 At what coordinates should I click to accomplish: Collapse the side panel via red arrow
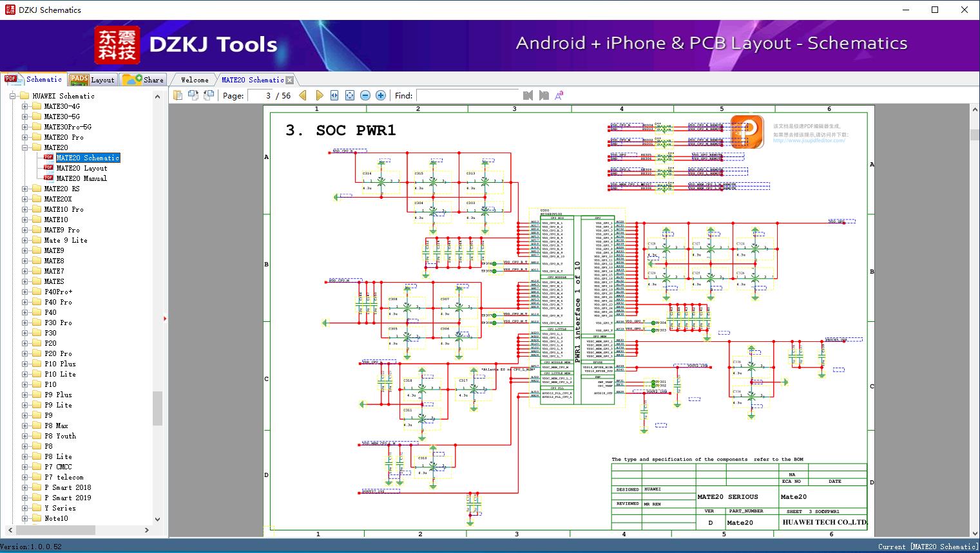click(x=165, y=318)
